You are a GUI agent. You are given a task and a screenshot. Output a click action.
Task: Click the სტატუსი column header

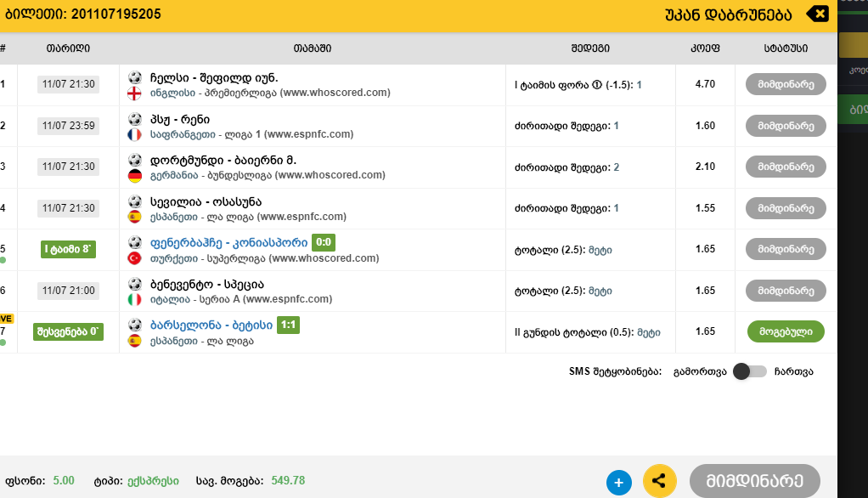[x=786, y=48]
